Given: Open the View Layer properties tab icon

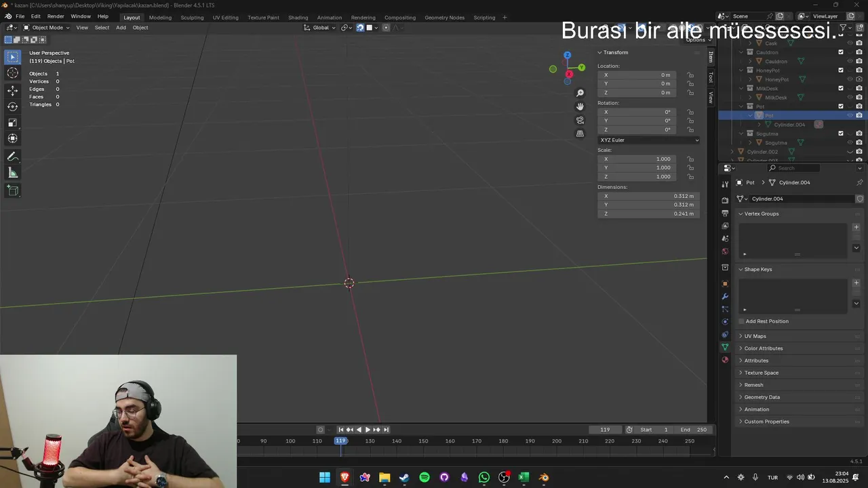Looking at the screenshot, I should pyautogui.click(x=725, y=226).
